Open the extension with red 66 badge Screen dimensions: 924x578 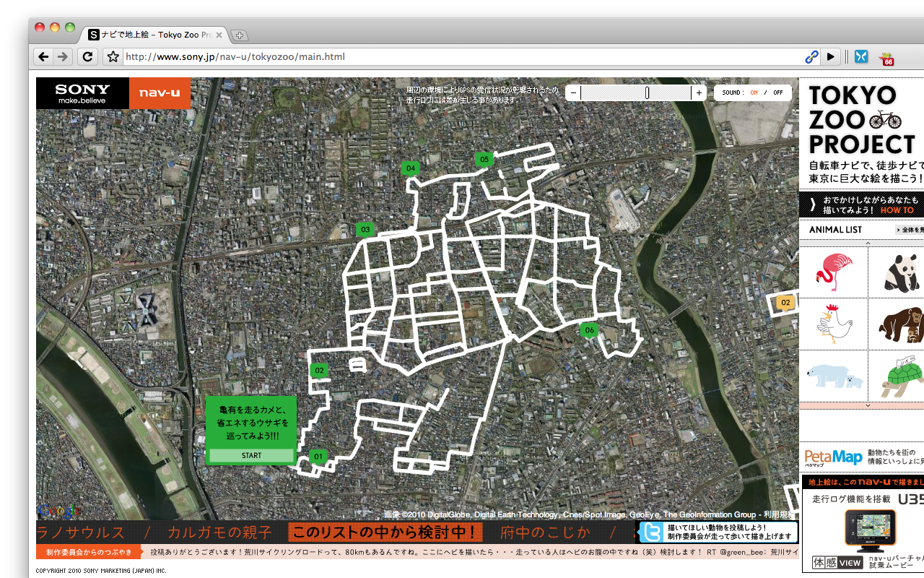click(886, 59)
